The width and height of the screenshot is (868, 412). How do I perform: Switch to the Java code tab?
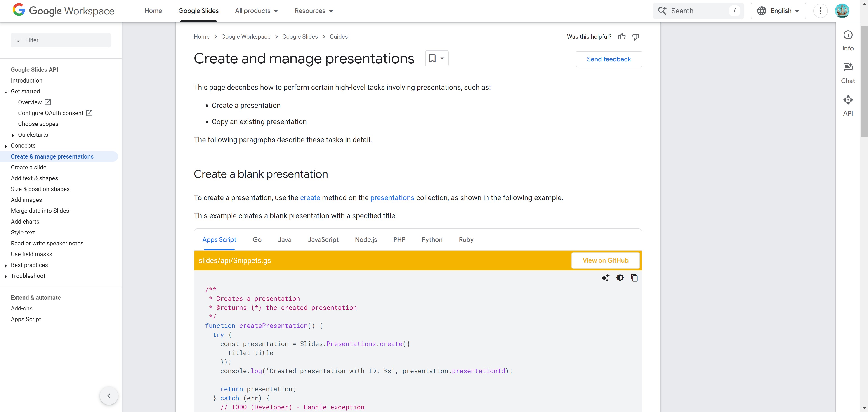(x=284, y=240)
